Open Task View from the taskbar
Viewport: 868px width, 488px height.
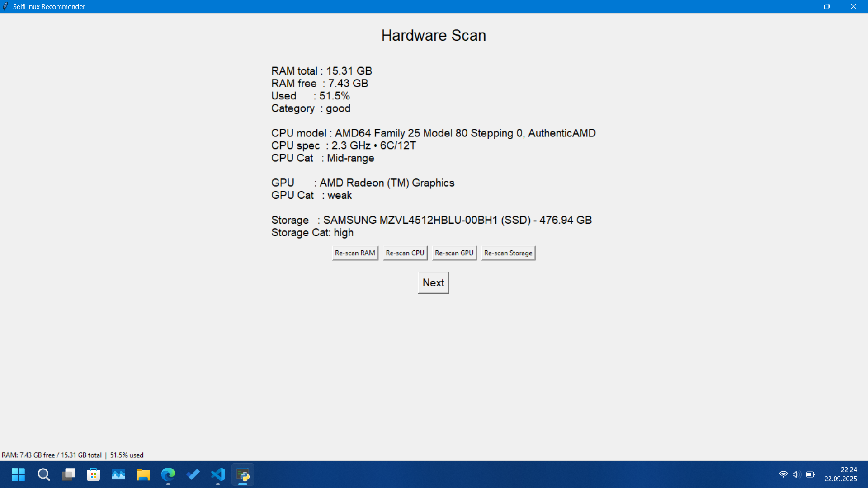pos(68,475)
